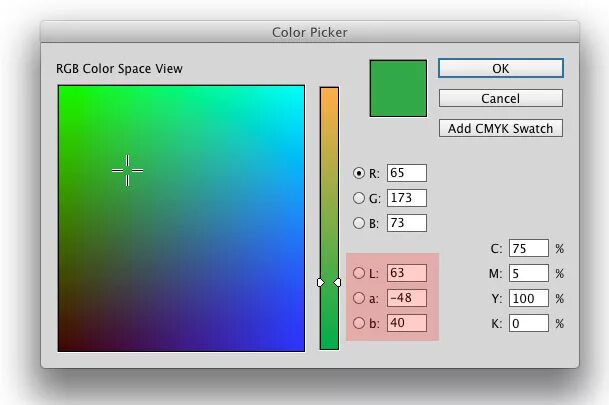Click Add CMYK Swatch button
The height and width of the screenshot is (405, 609).
(x=500, y=128)
